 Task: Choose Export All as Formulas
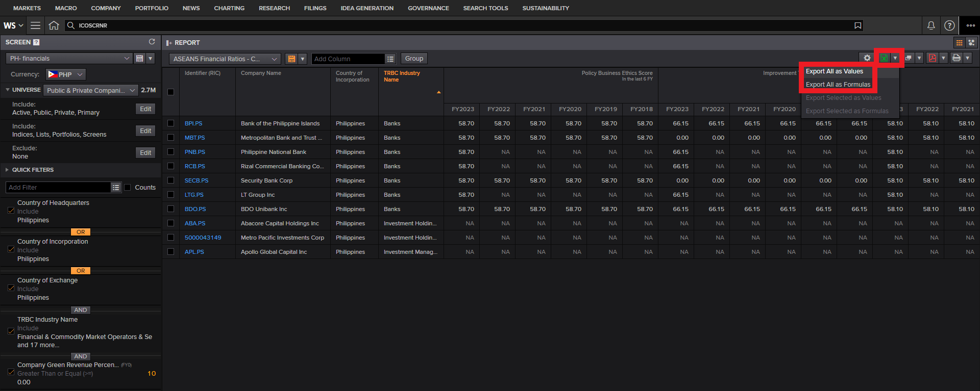pos(838,85)
